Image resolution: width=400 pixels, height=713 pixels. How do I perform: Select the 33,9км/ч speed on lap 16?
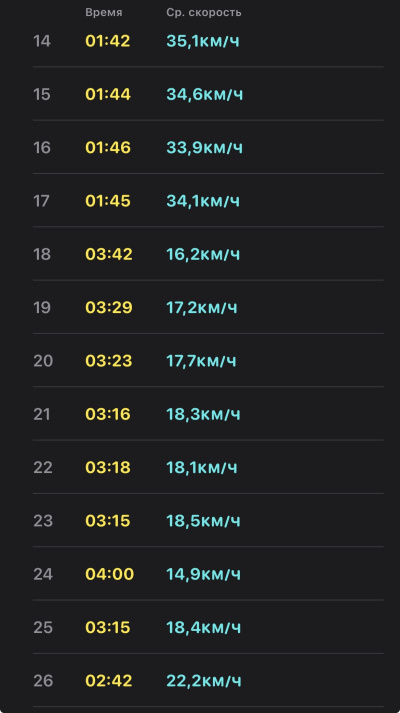pyautogui.click(x=205, y=148)
